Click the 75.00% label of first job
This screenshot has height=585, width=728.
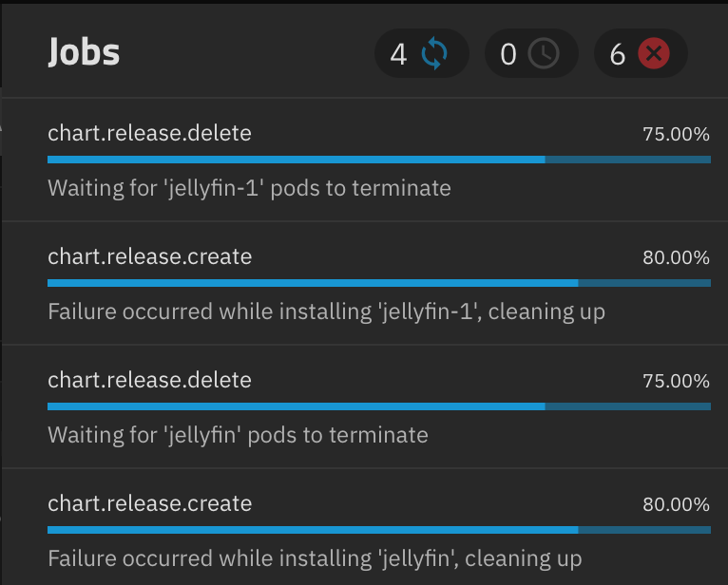point(676,134)
